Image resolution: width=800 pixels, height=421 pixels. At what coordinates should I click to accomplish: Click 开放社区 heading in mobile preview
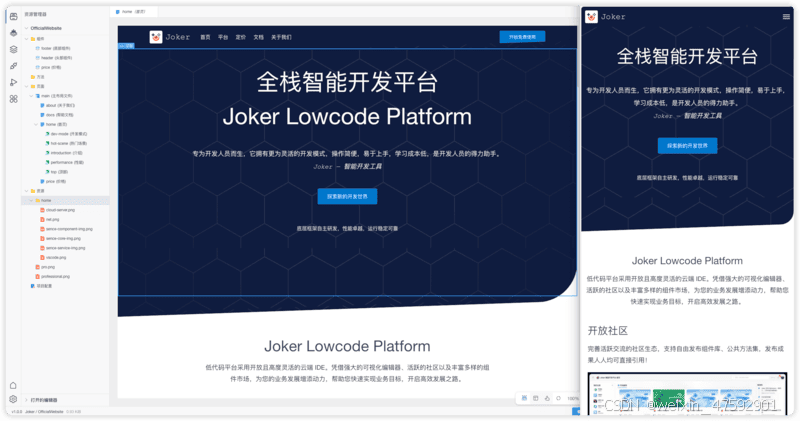(x=608, y=331)
